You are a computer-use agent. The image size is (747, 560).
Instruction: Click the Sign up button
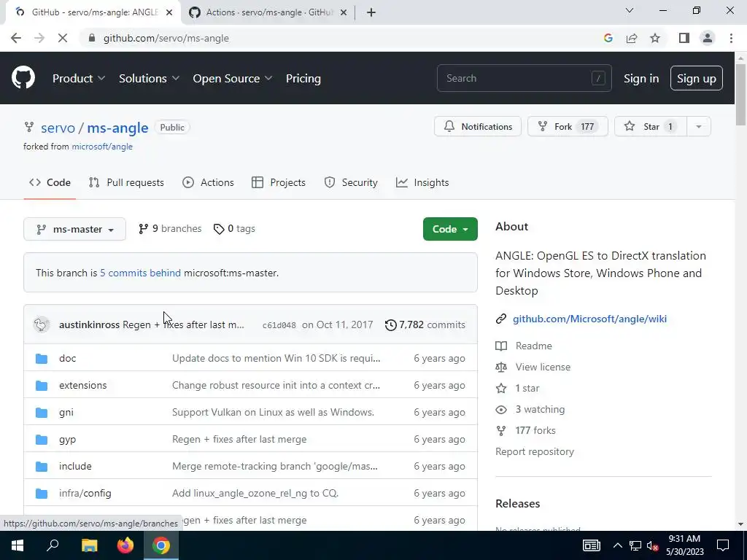697,78
